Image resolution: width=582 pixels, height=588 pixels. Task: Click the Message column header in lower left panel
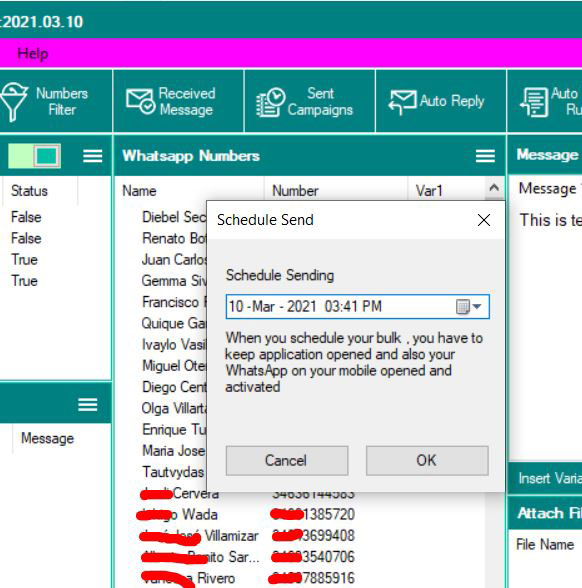(x=47, y=438)
